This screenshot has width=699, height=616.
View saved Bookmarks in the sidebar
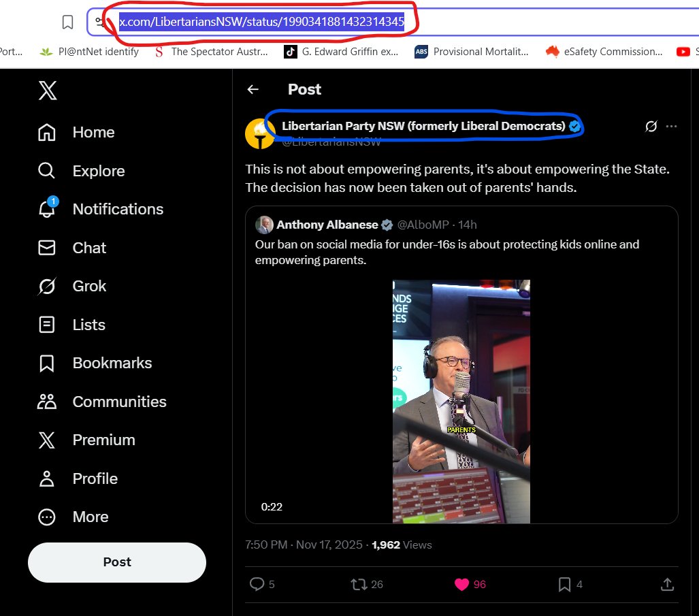(x=95, y=363)
